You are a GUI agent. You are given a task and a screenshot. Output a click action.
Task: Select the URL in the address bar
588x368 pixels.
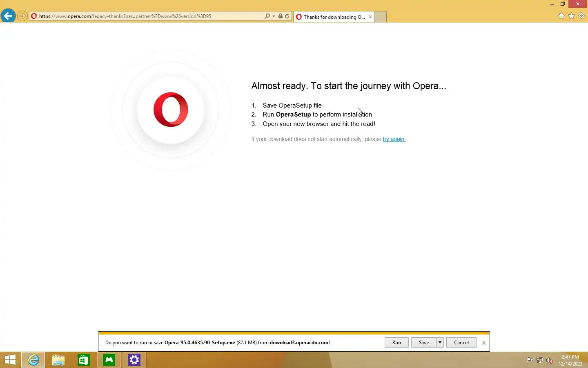click(x=125, y=16)
